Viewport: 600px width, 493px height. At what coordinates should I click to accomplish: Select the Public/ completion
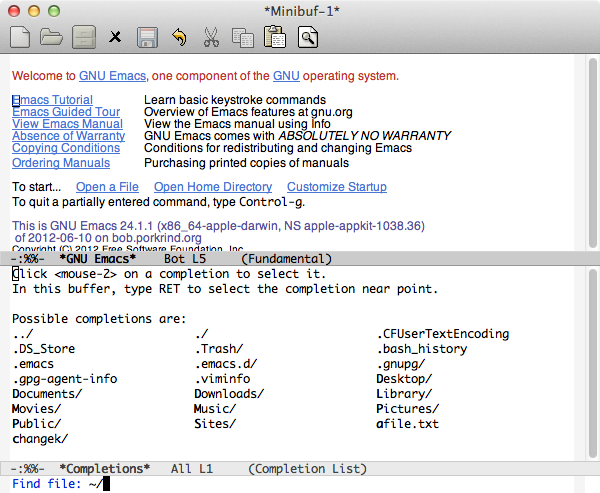36,424
